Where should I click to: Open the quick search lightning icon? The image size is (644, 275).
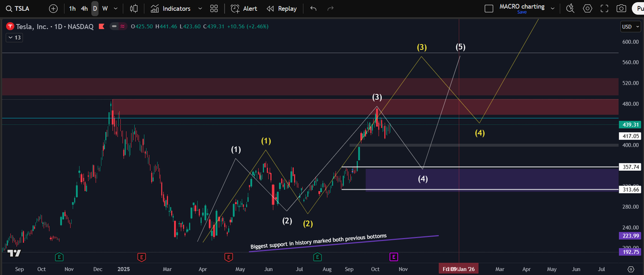tap(570, 9)
